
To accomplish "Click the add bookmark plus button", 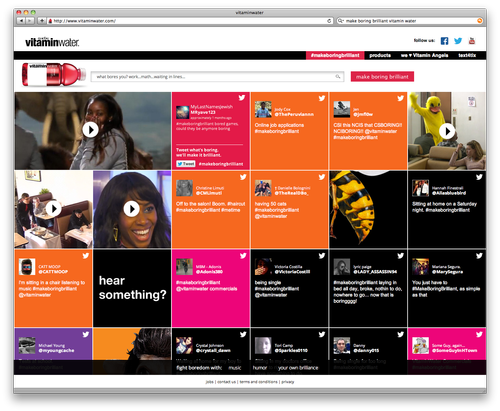I will [42, 21].
